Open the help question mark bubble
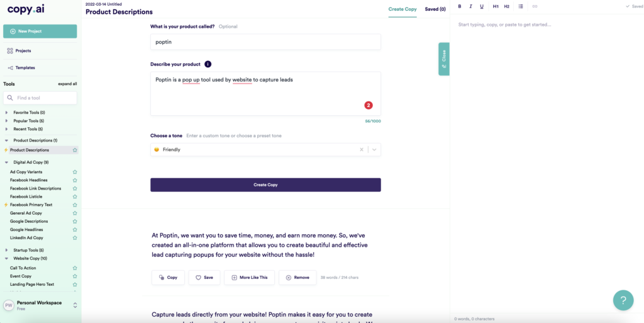This screenshot has height=323, width=644. coord(623,300)
